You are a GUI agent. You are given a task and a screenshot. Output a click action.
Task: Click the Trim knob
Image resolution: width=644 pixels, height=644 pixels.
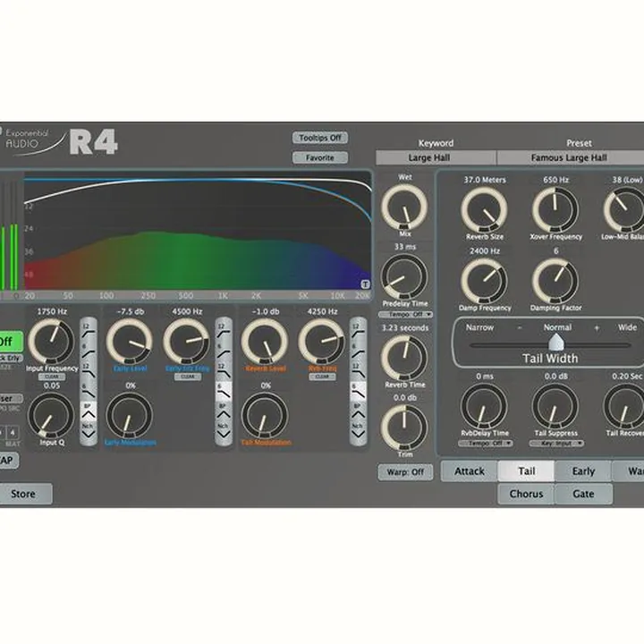[404, 428]
